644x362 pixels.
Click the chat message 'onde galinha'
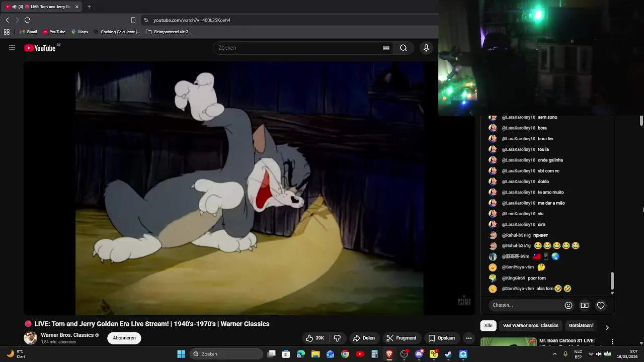(550, 160)
